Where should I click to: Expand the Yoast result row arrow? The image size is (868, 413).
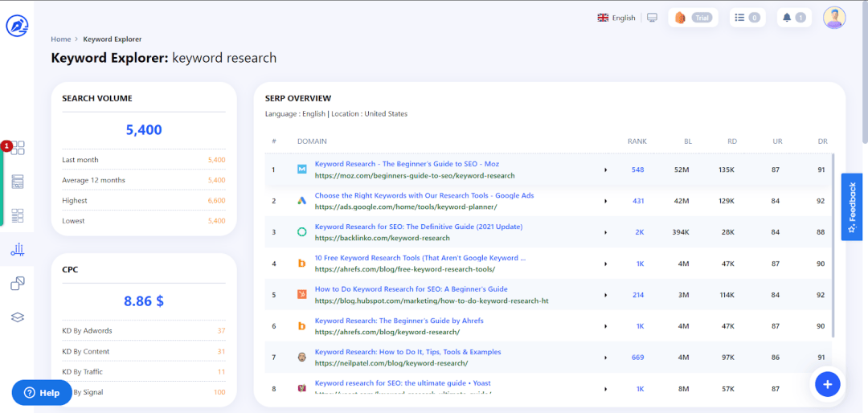click(606, 389)
